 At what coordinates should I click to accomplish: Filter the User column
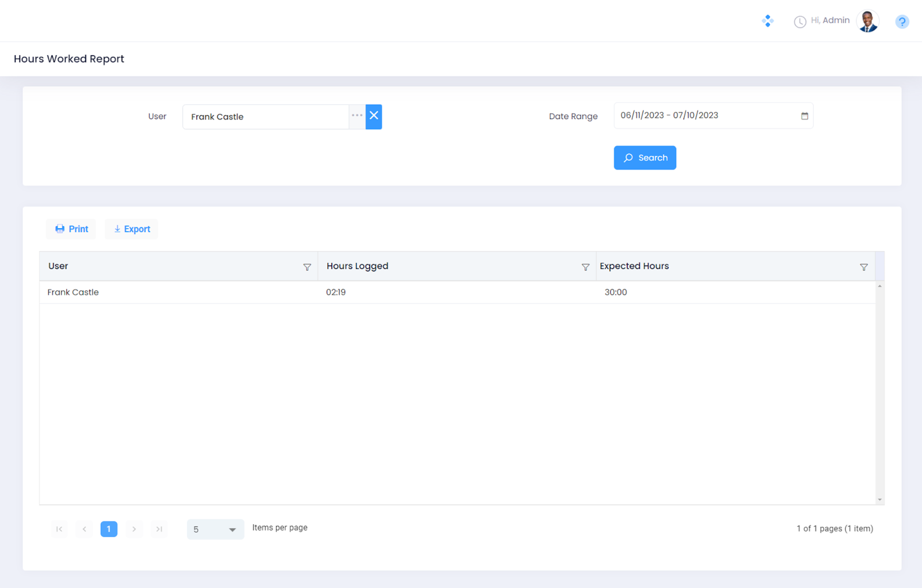tap(307, 267)
